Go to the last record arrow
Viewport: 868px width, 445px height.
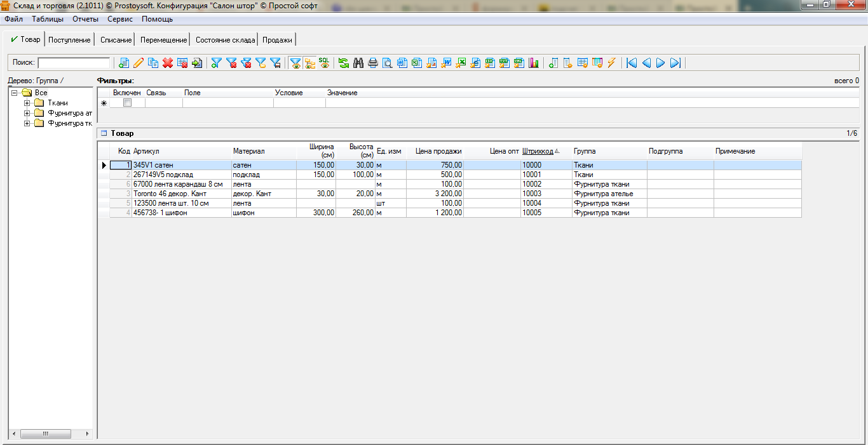[675, 63]
